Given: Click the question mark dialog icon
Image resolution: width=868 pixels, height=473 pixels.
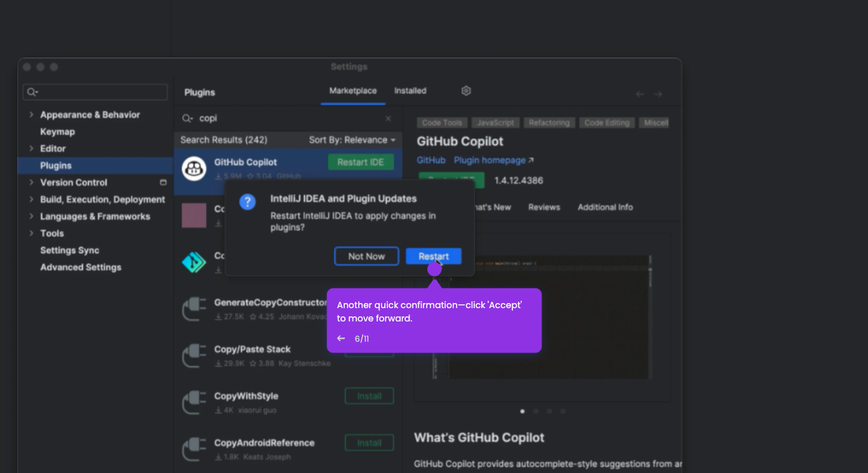Looking at the screenshot, I should (247, 202).
